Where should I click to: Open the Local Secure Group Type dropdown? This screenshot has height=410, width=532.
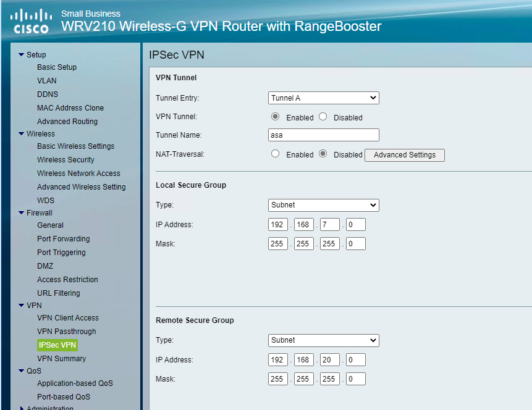323,204
